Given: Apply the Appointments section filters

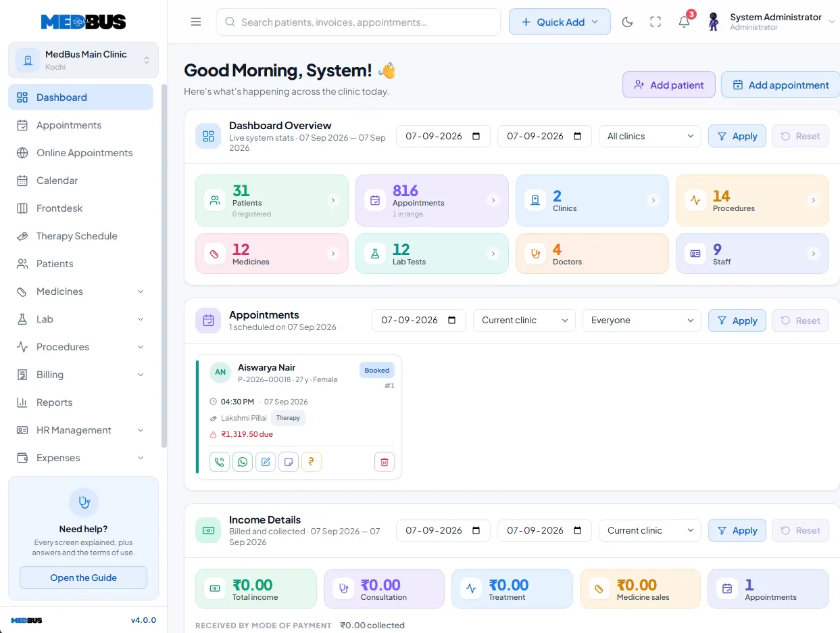Looking at the screenshot, I should pos(737,321).
